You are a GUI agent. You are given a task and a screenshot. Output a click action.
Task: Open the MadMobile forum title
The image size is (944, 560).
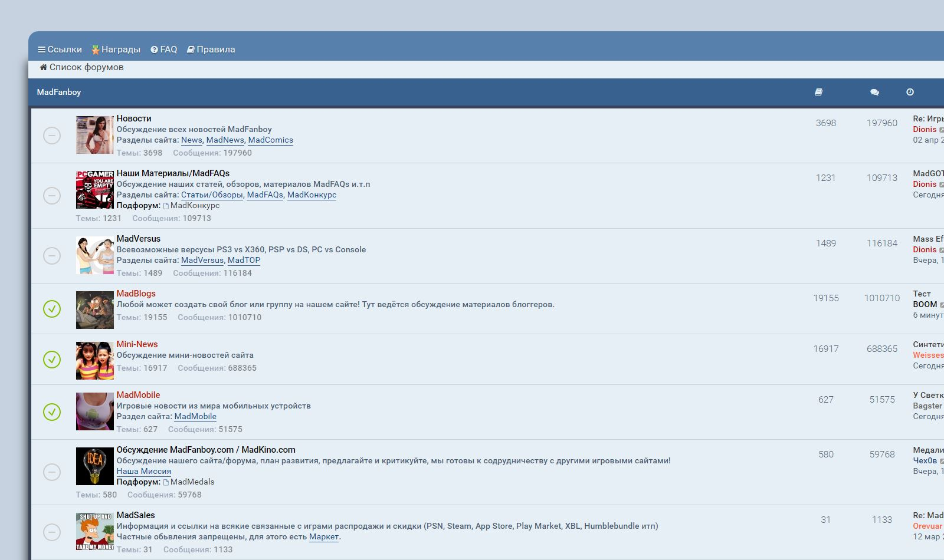click(138, 395)
